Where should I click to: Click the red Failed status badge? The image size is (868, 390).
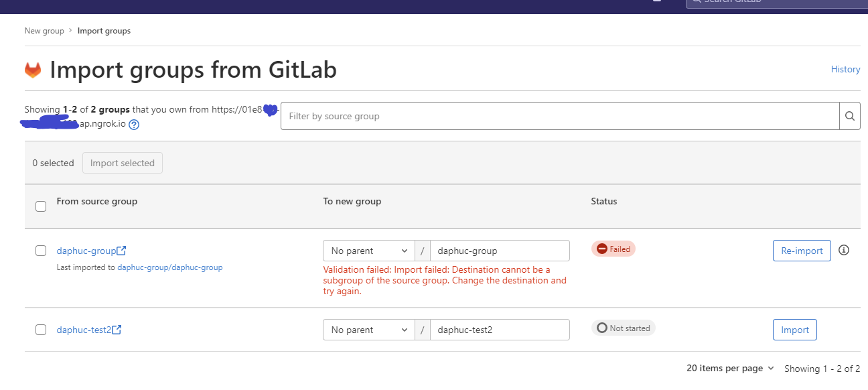tap(613, 249)
